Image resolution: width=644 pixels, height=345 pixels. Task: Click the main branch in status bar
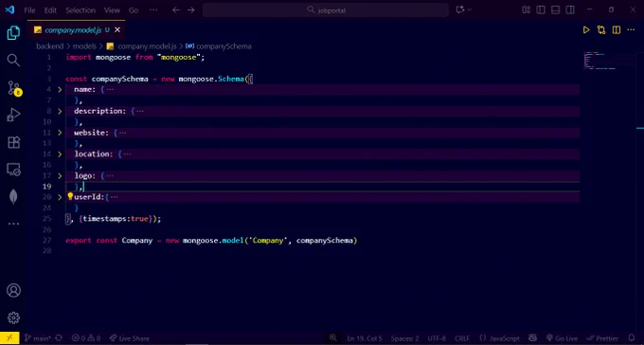click(38, 338)
